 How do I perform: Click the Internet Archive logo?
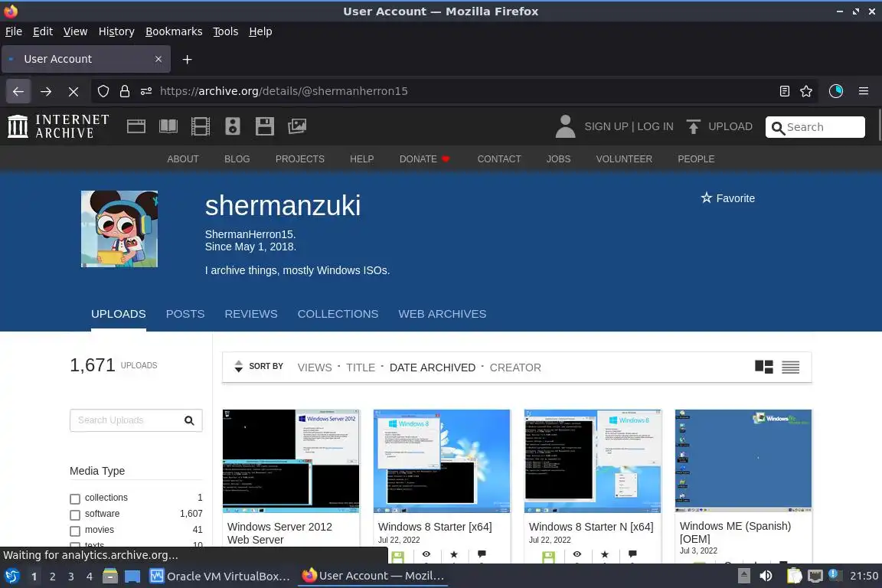[x=58, y=126]
